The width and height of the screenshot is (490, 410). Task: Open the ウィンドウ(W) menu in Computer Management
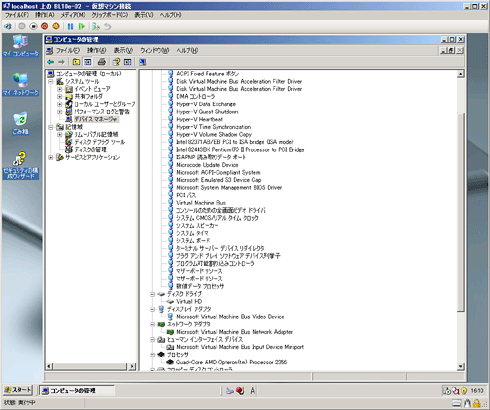[155, 50]
